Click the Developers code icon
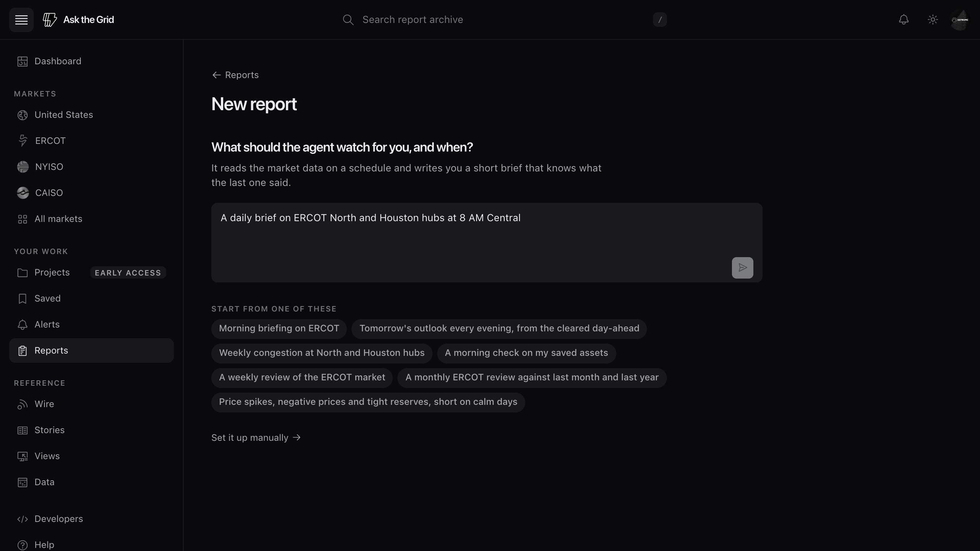Screen dimensions: 980x551 point(23,519)
